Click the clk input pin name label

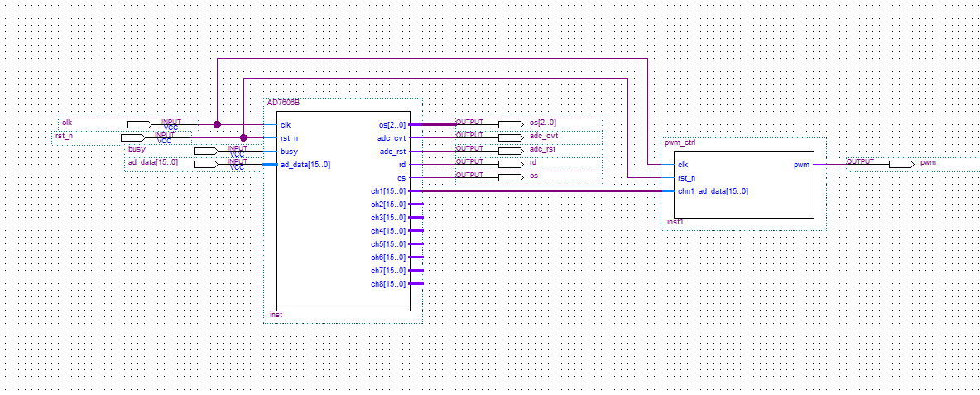click(67, 122)
